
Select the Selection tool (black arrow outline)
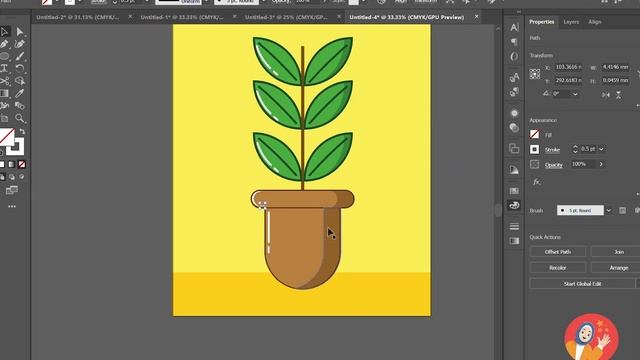(4, 31)
